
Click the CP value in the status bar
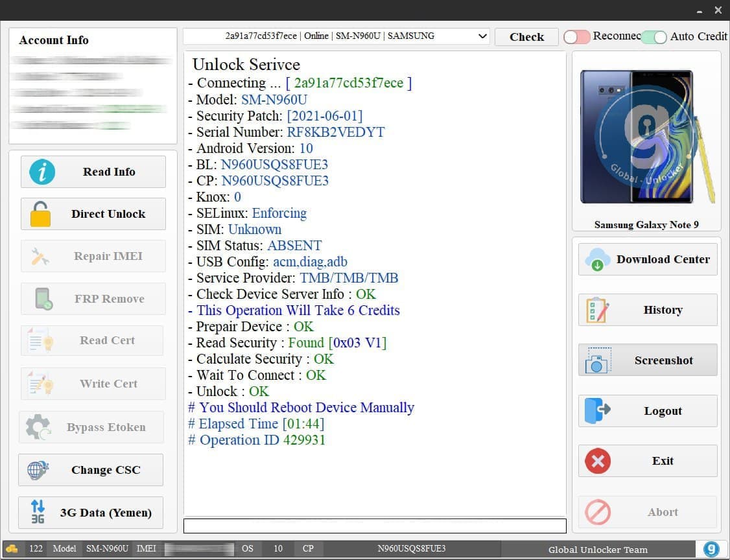point(412,549)
